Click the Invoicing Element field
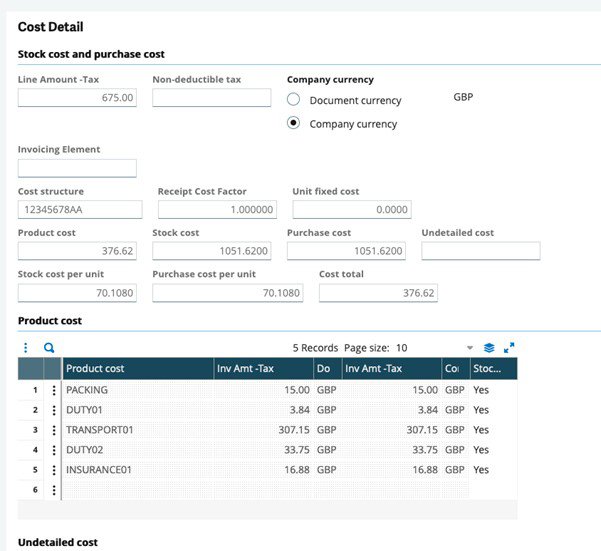601x551 pixels. 77,168
